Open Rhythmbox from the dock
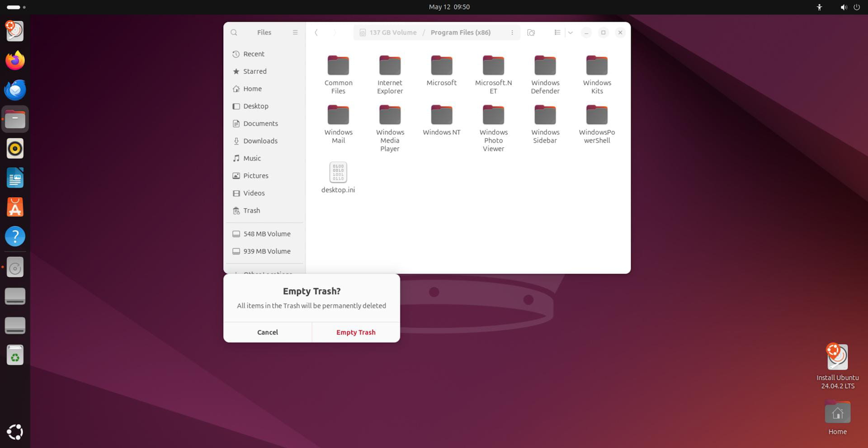Image resolution: width=868 pixels, height=448 pixels. (15, 148)
